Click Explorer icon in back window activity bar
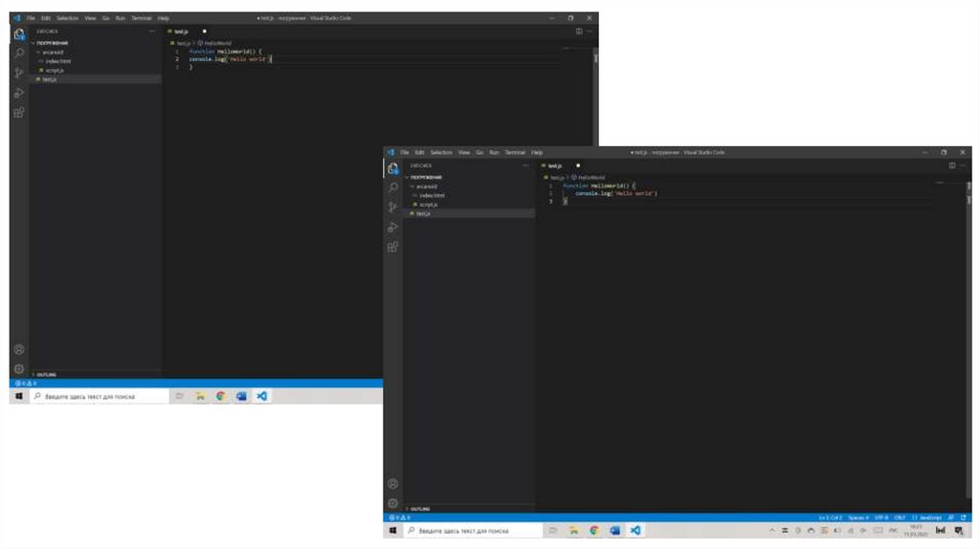Image resolution: width=980 pixels, height=549 pixels. click(x=18, y=34)
